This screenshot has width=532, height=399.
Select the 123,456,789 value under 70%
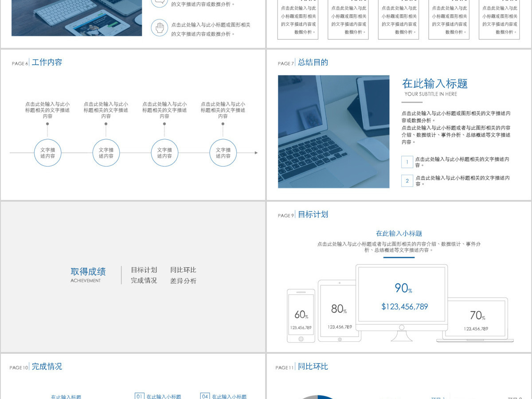click(476, 329)
